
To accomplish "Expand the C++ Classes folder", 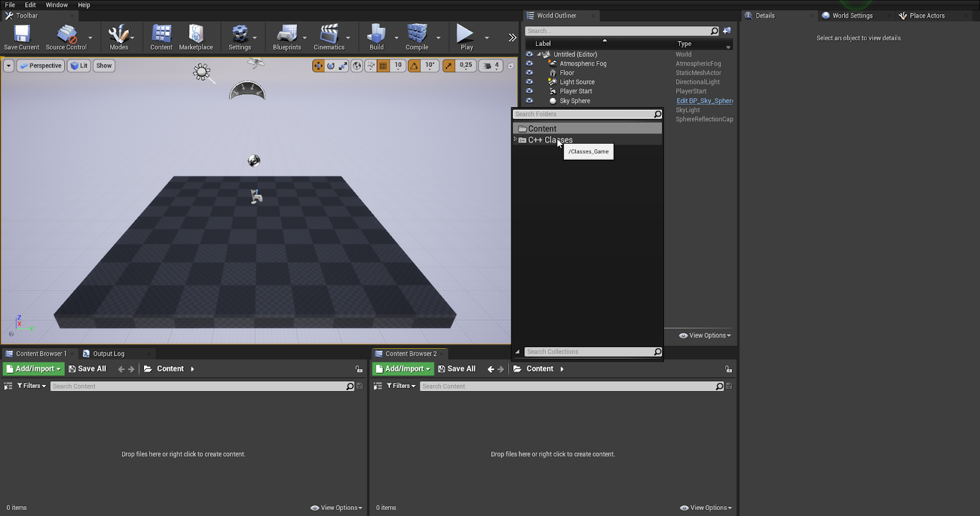I will click(x=515, y=140).
